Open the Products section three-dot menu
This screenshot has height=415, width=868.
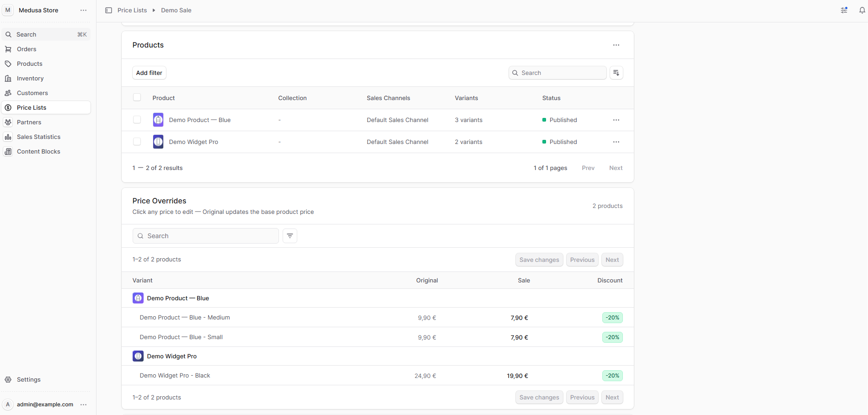tap(616, 45)
